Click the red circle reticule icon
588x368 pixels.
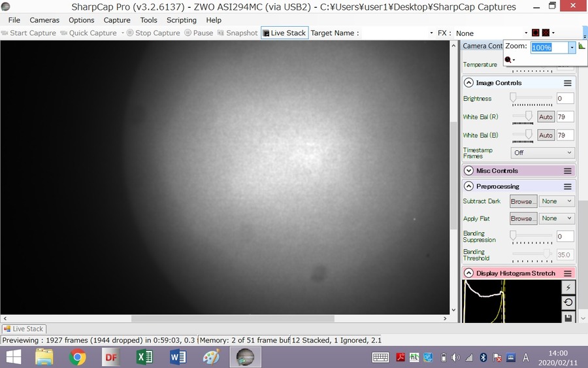(x=536, y=33)
